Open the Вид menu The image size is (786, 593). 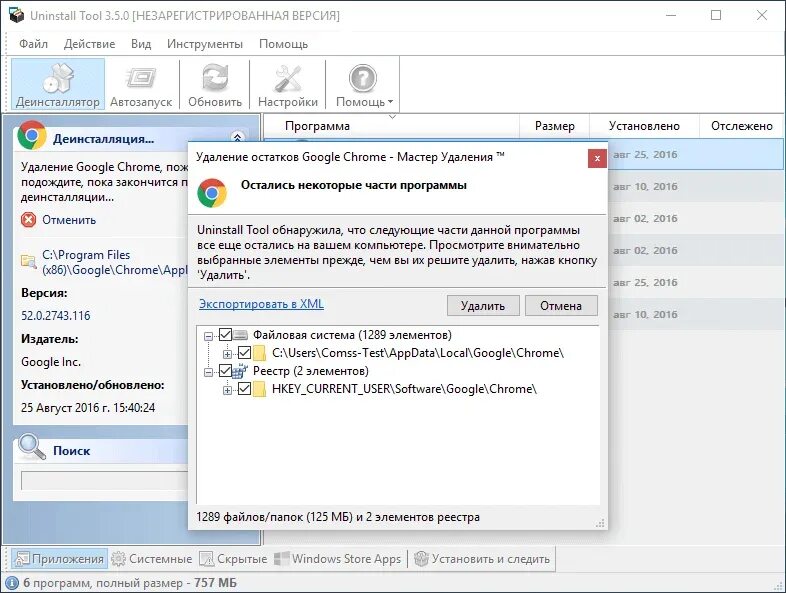pos(141,44)
